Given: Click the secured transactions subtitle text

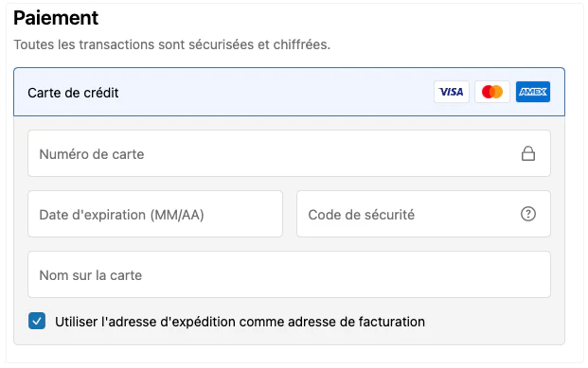Looking at the screenshot, I should pos(172,44).
